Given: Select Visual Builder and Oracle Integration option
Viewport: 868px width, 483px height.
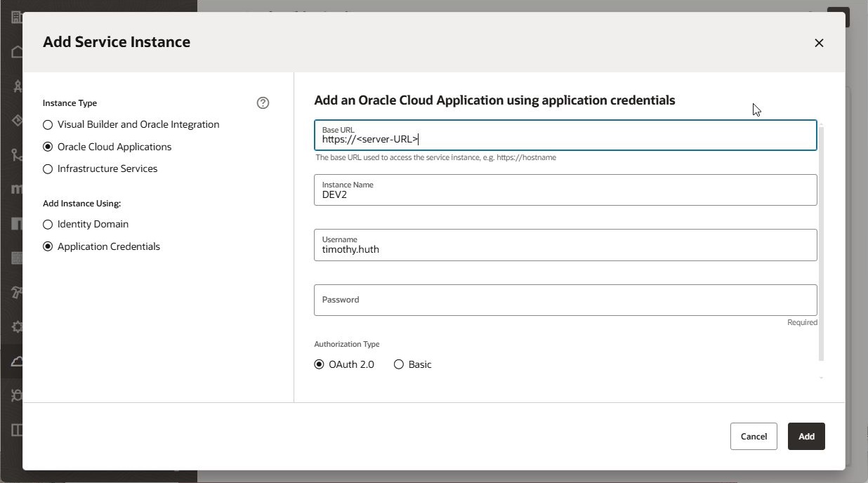Looking at the screenshot, I should click(x=48, y=125).
